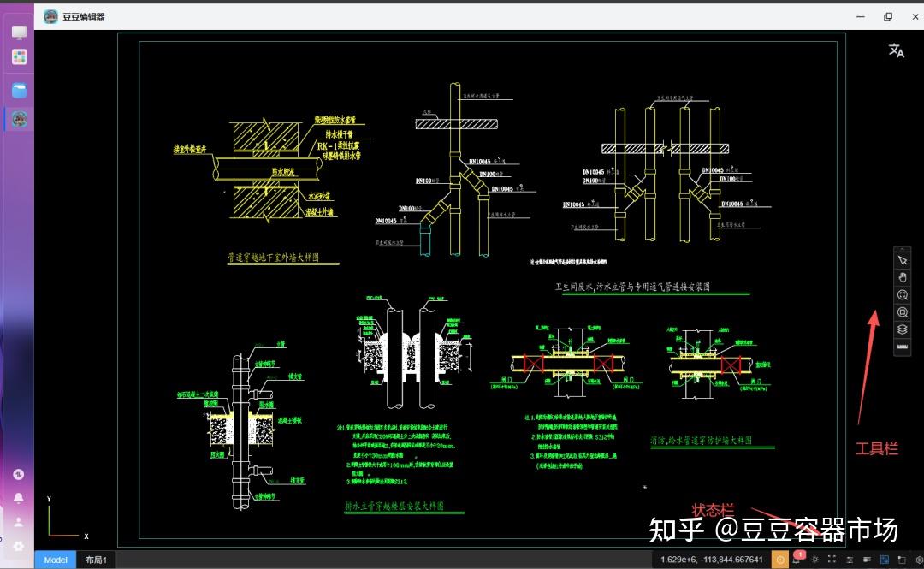The image size is (924, 569).
Task: Open the sliders settings icon in status bar
Action: (x=850, y=560)
